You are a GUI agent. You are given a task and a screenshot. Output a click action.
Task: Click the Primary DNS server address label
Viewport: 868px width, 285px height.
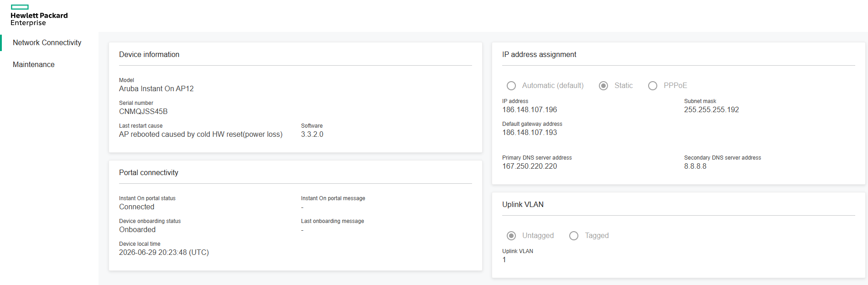pyautogui.click(x=537, y=158)
